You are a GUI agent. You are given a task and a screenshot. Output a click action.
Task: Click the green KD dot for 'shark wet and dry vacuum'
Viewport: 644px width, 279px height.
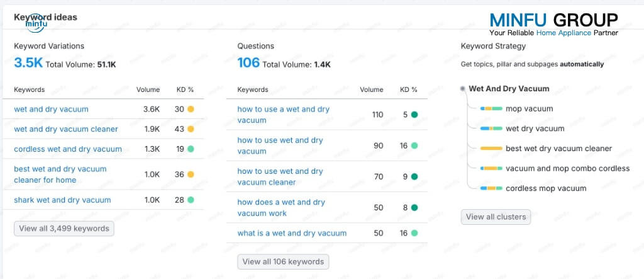tap(191, 200)
